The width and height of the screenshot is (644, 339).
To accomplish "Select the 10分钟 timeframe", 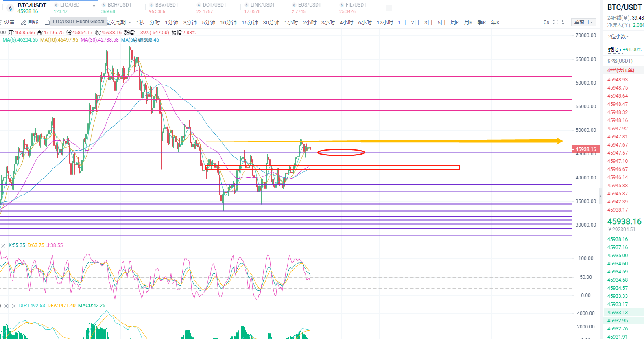I will point(229,22).
